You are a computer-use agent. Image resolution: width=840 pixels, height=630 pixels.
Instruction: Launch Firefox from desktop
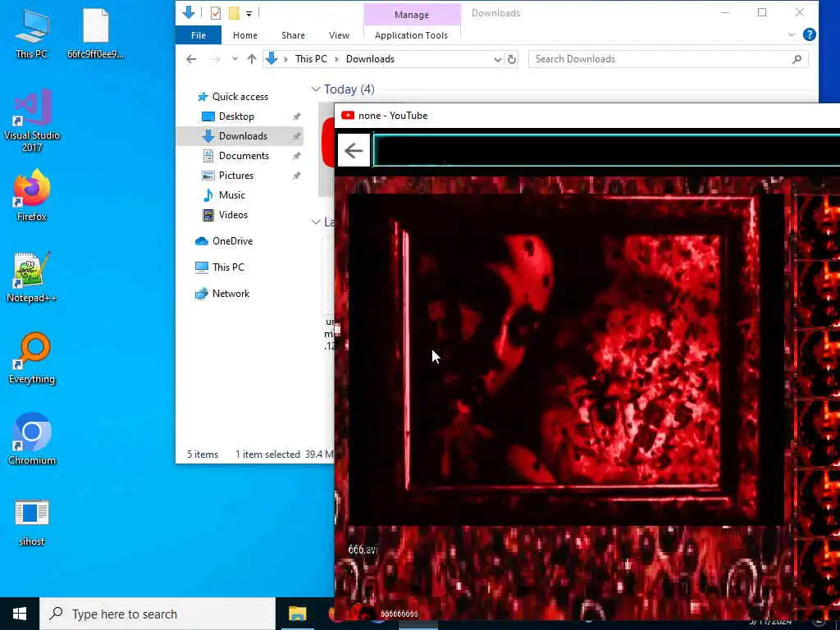(x=32, y=195)
